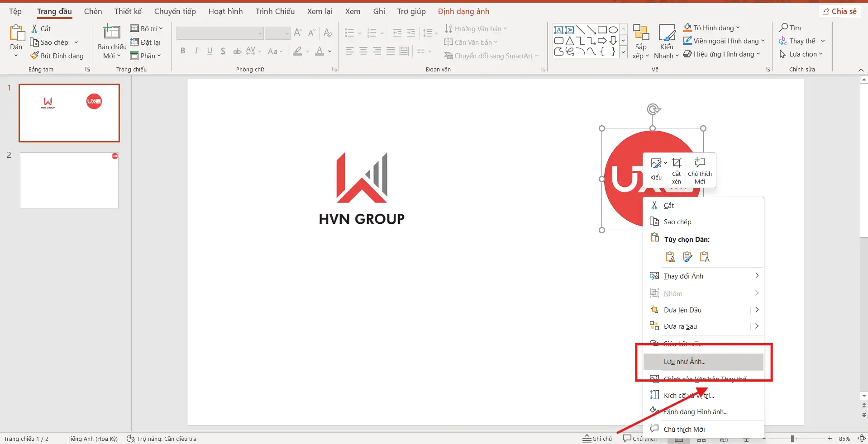The height and width of the screenshot is (444, 868).
Task: Click increase indent level icon
Action: tap(411, 33)
